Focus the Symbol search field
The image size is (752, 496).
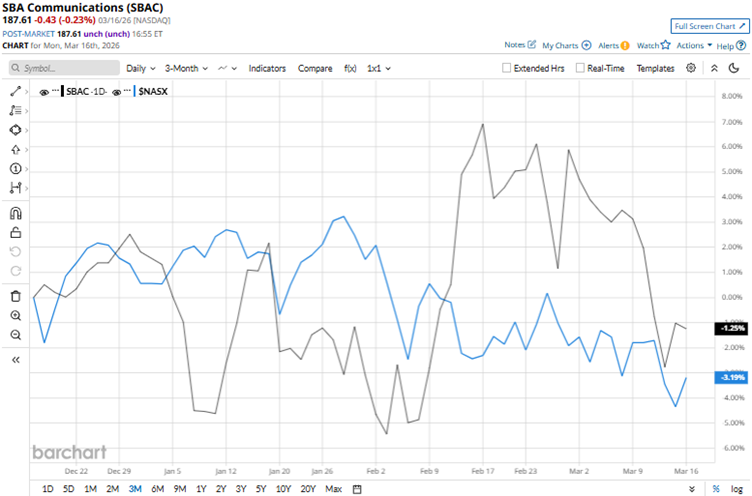click(64, 68)
